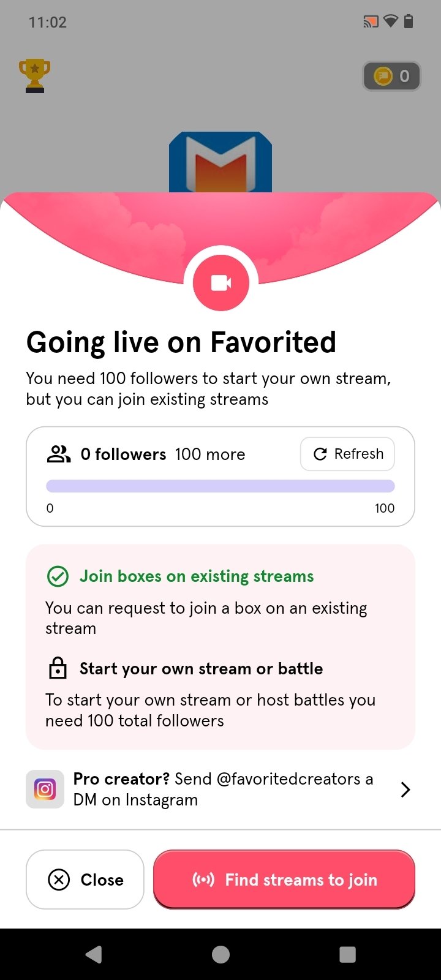This screenshot has width=441, height=980.
Task: Click the followers progress bar
Action: (221, 486)
